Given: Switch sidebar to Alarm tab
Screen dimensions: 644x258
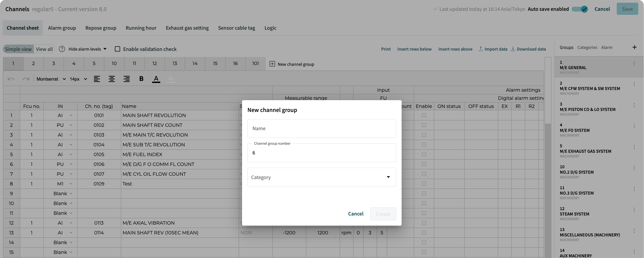Looking at the screenshot, I should 607,47.
